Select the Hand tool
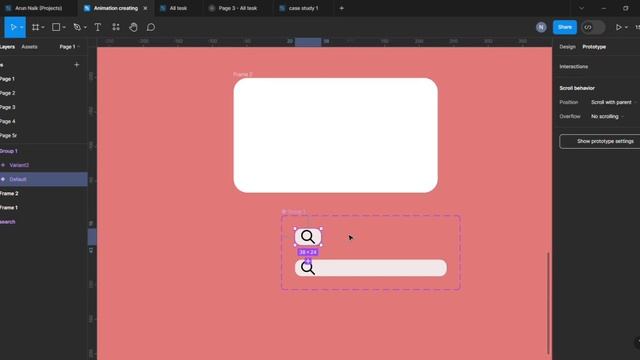Image resolution: width=640 pixels, height=360 pixels. (133, 27)
